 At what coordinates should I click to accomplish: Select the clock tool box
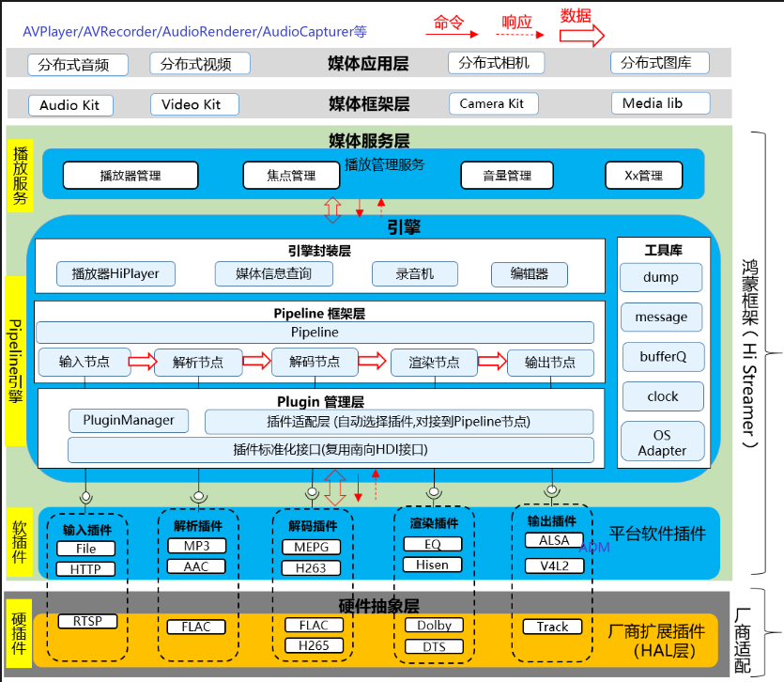(663, 396)
